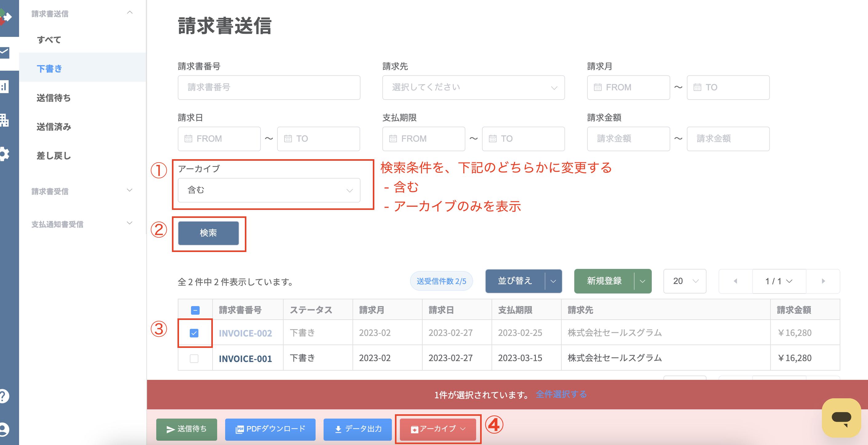Check the INVOICE-001 row checkbox

(194, 358)
